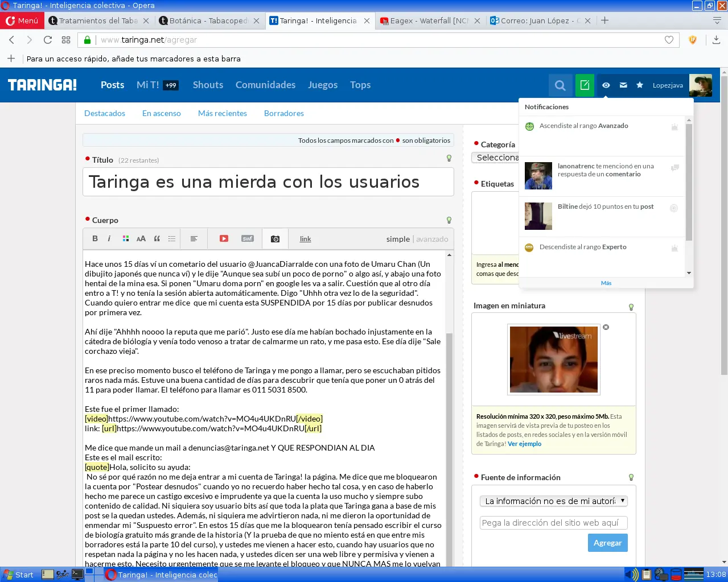Open the Juegos section

pyautogui.click(x=323, y=85)
